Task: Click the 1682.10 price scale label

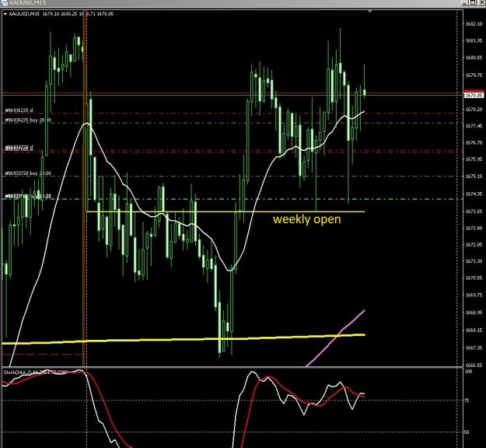Action: pyautogui.click(x=474, y=24)
